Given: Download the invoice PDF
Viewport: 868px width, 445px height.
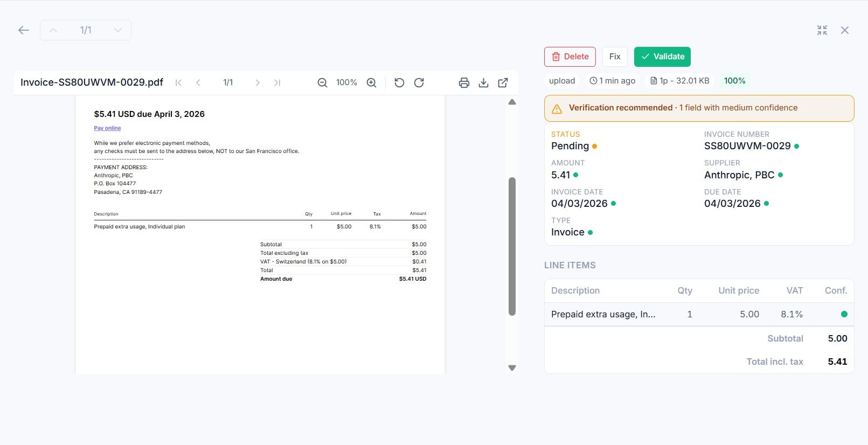Looking at the screenshot, I should (x=483, y=82).
